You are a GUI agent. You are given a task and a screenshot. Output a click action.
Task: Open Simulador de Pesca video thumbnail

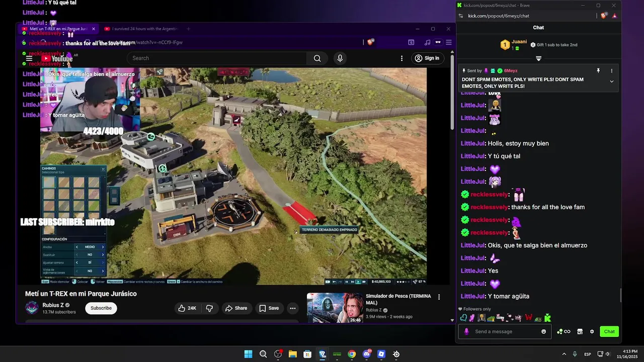point(335,308)
